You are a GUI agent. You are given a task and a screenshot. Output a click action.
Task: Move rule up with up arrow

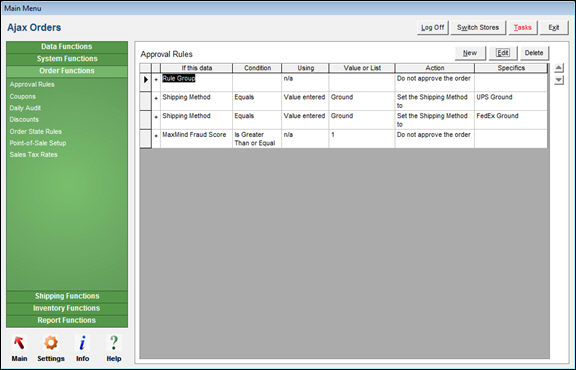click(559, 68)
